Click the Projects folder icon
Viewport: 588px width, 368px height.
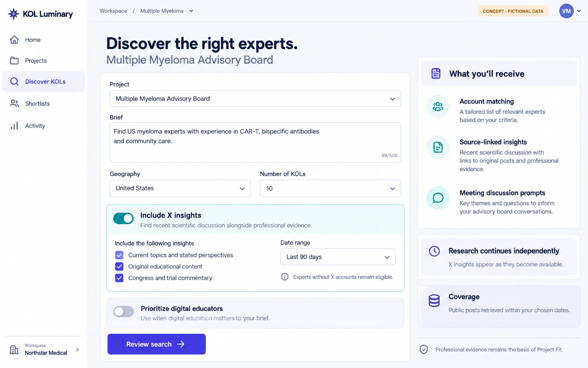[14, 60]
